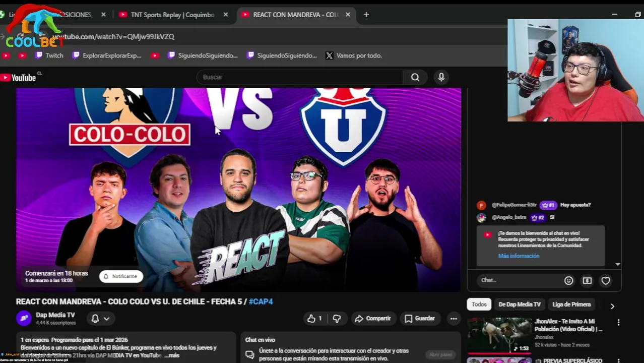Screen dimensions: 644x363
Task: Open the Vamos por todo X bookmark
Action: point(354,55)
